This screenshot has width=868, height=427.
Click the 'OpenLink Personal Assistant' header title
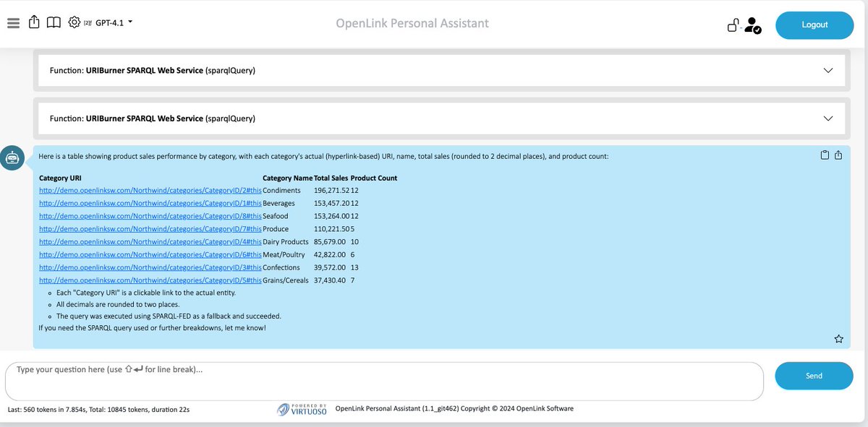pos(412,23)
